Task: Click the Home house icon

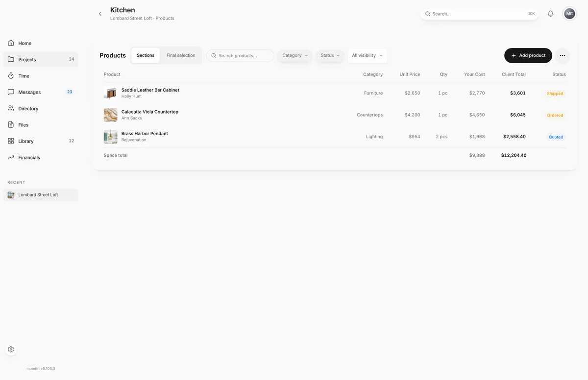Action: click(11, 43)
